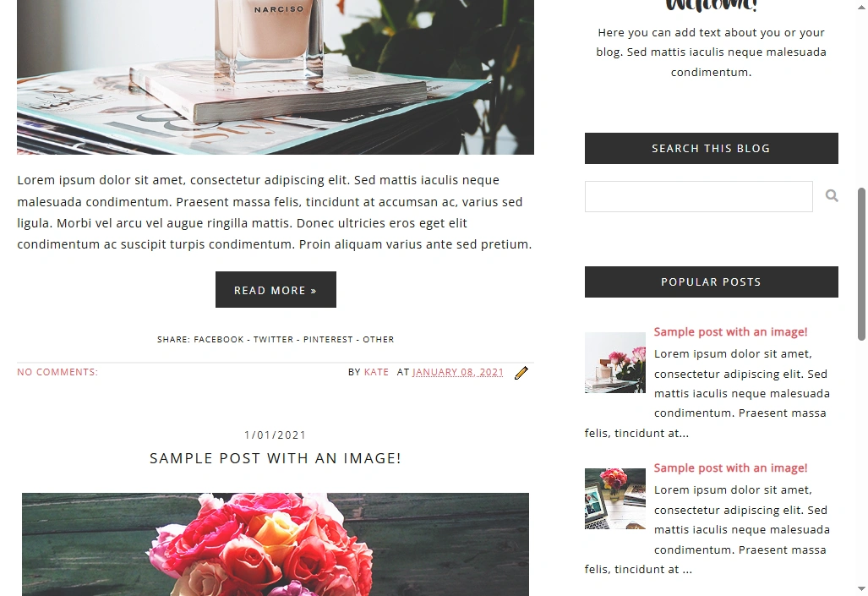Share post on Twitter
The height and width of the screenshot is (596, 868).
point(274,340)
